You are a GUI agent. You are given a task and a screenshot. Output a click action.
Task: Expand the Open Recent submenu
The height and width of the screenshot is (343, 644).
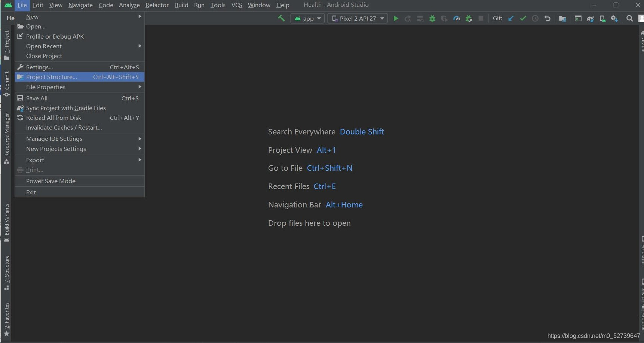point(43,46)
